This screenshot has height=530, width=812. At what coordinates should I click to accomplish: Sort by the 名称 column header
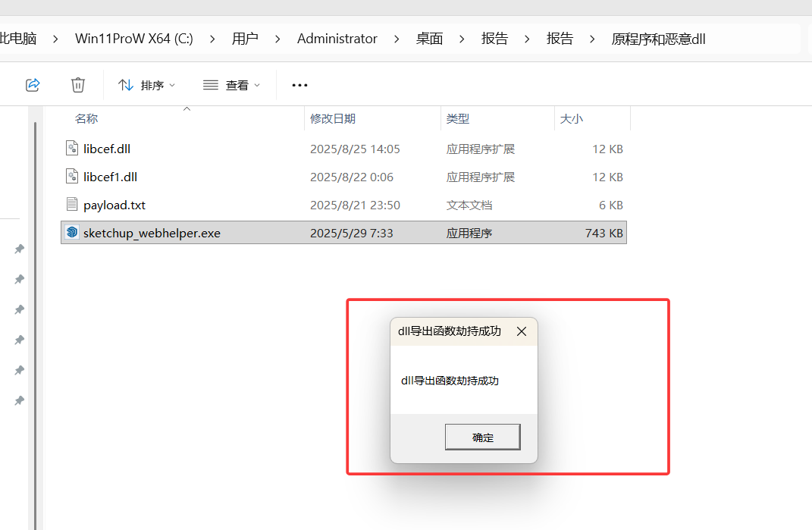[x=86, y=118]
